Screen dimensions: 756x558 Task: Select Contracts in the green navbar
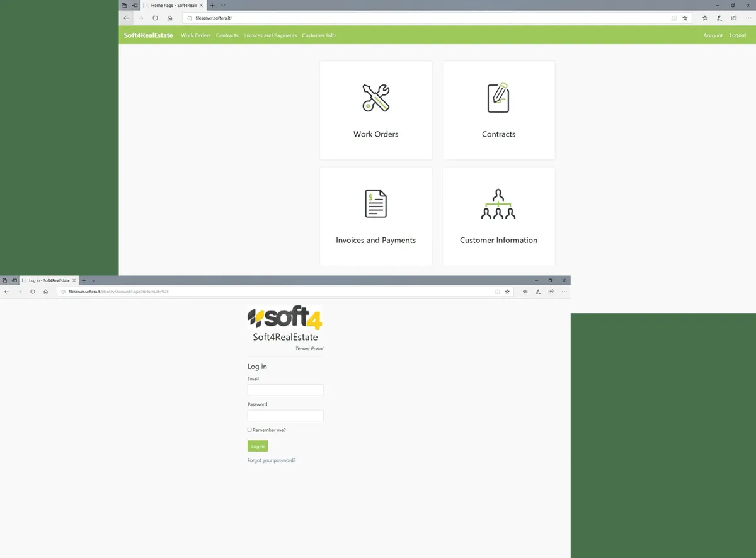(227, 35)
